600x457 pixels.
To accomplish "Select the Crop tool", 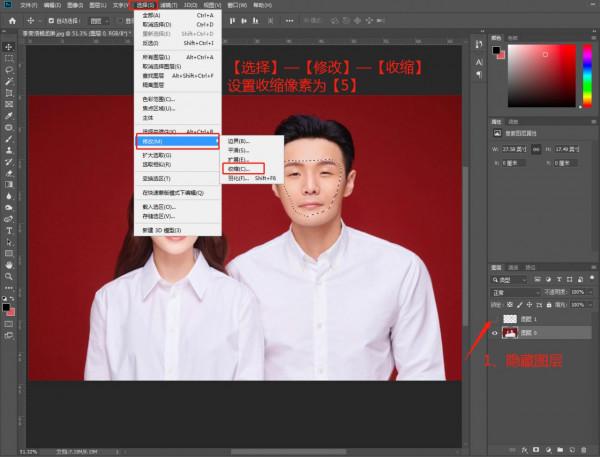I will 8,93.
